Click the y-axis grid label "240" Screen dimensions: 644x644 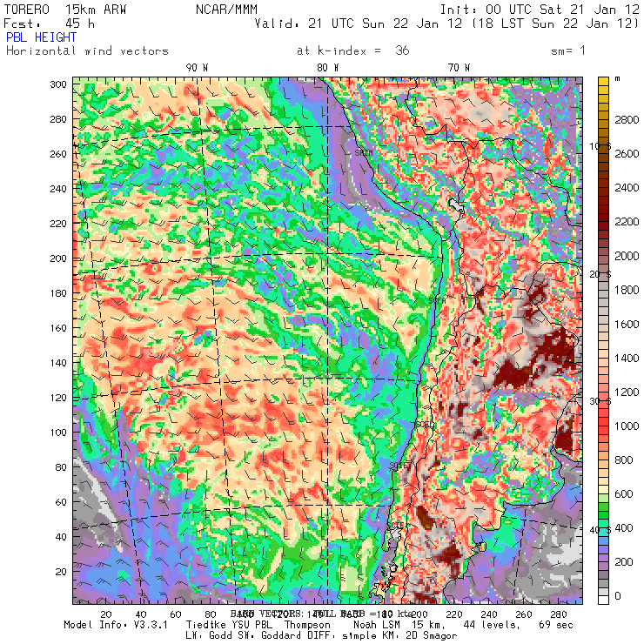click(x=58, y=189)
